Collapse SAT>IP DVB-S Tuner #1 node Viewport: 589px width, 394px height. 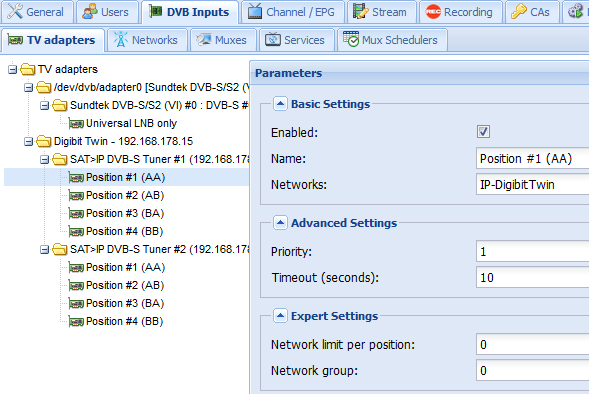[x=45, y=160]
